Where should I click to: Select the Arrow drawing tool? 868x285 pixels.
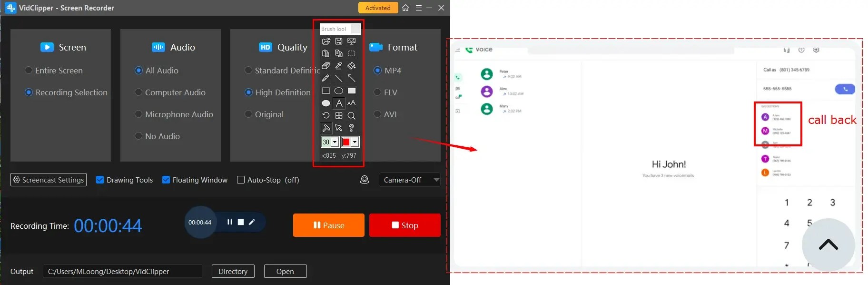tap(352, 78)
